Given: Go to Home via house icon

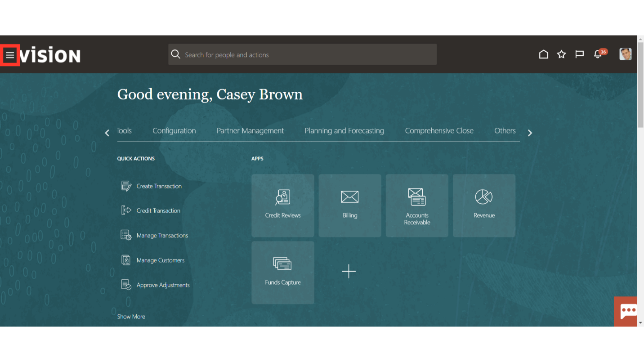Looking at the screenshot, I should tap(544, 54).
